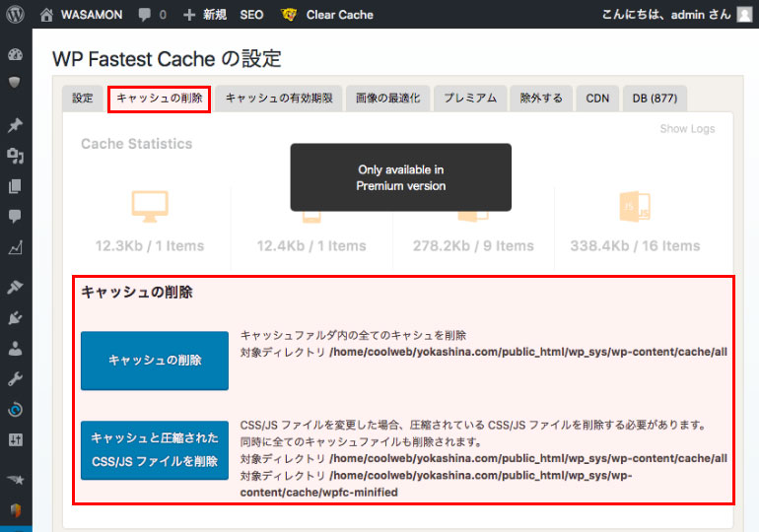Open Plugins plug icon in sidebar
Image resolution: width=759 pixels, height=532 pixels.
(15, 318)
